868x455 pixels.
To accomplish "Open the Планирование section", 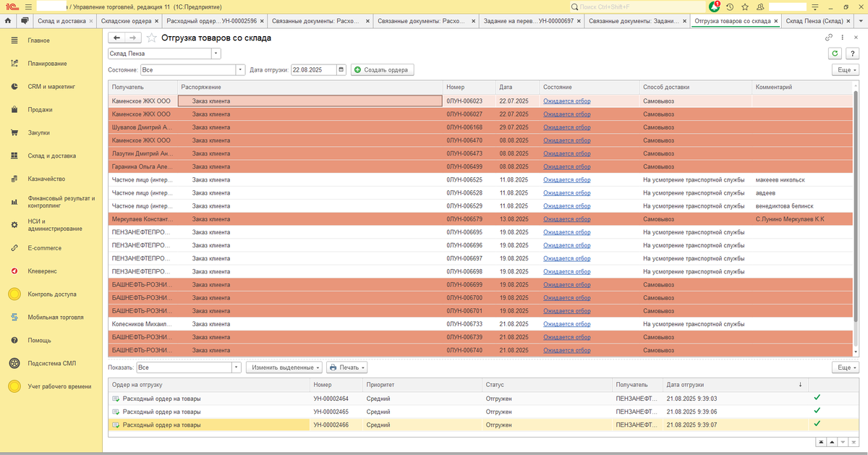I will coord(51,64).
